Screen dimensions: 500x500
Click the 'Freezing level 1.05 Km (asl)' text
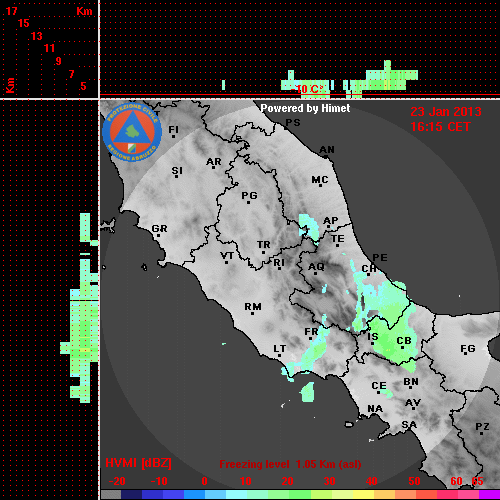coord(290,464)
